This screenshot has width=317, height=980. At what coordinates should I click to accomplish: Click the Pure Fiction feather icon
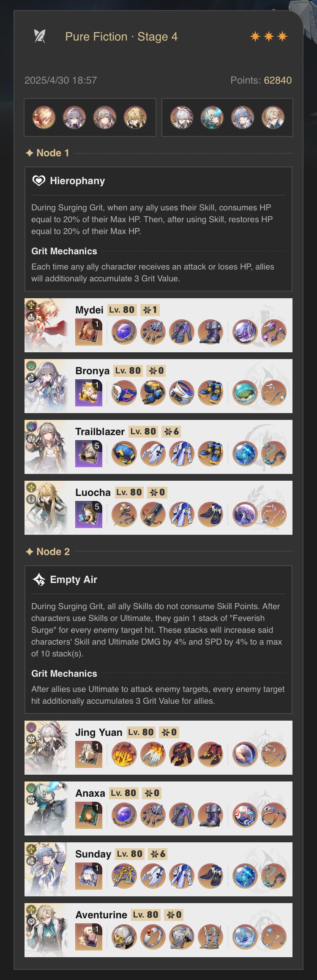click(40, 36)
